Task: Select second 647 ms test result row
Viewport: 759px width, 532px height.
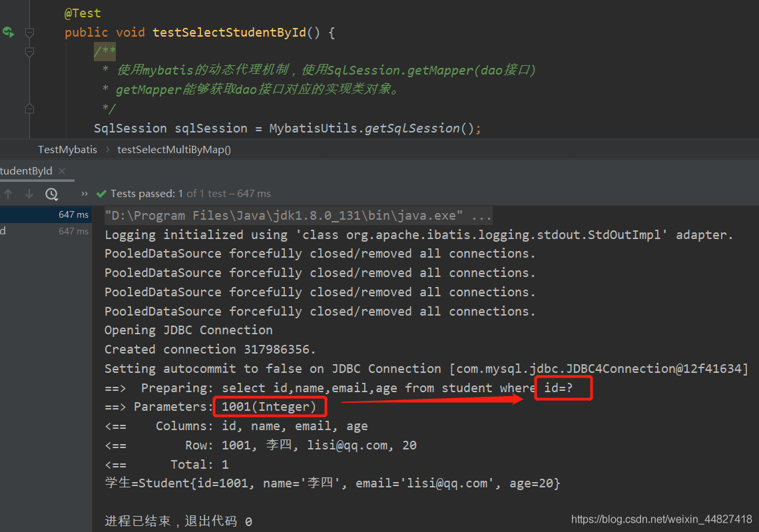Action: 46,232
